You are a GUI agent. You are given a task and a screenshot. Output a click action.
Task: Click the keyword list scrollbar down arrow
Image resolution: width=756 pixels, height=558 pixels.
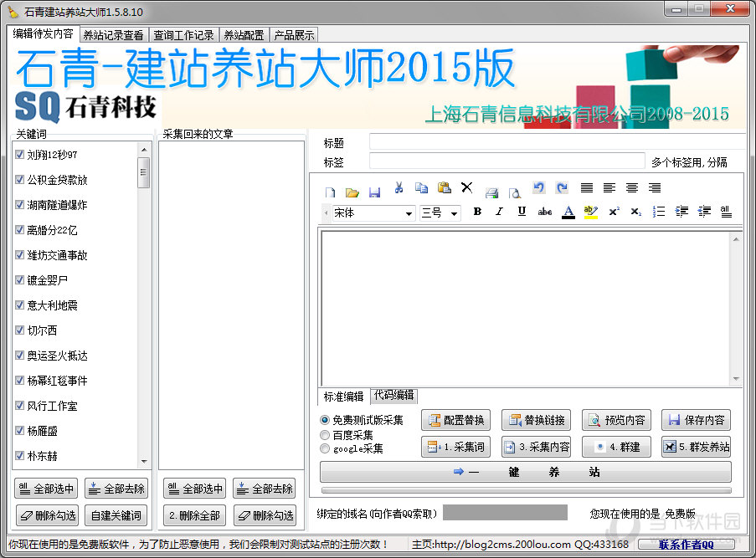(144, 462)
